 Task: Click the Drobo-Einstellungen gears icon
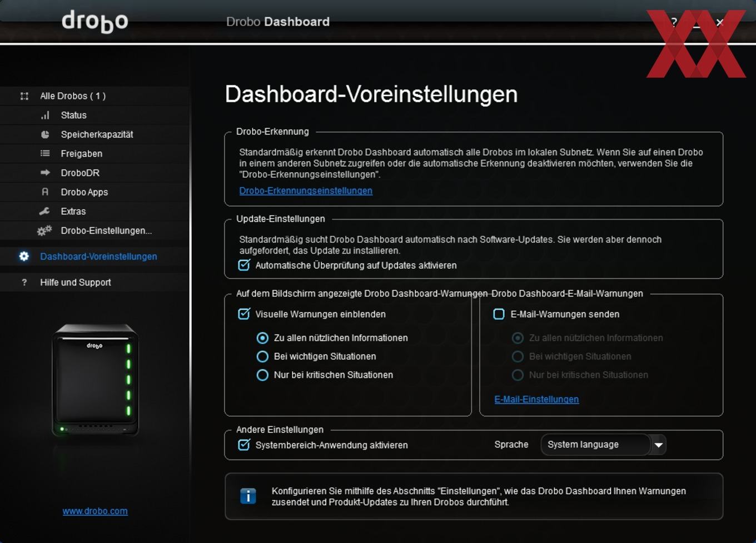point(44,230)
